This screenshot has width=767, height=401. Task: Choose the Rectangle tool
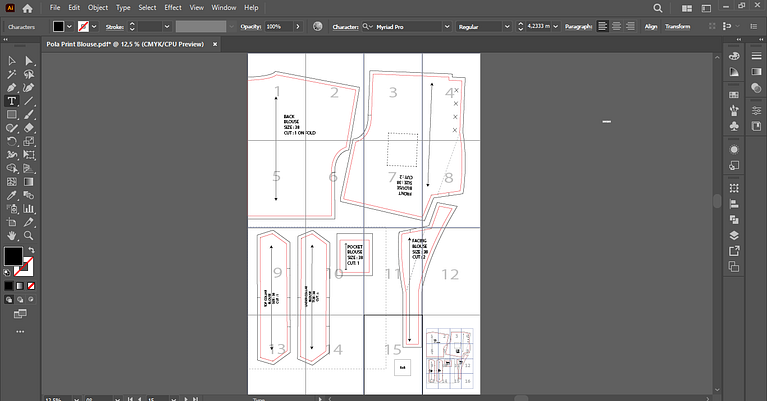12,114
